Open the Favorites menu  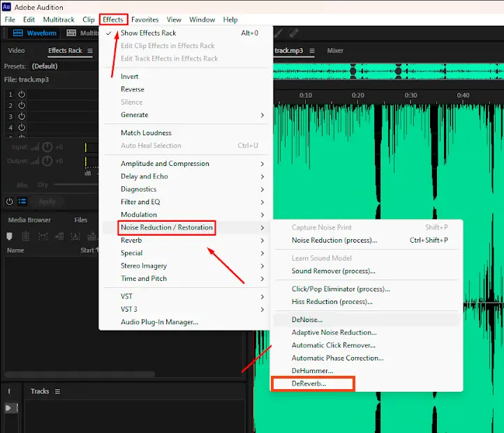145,20
